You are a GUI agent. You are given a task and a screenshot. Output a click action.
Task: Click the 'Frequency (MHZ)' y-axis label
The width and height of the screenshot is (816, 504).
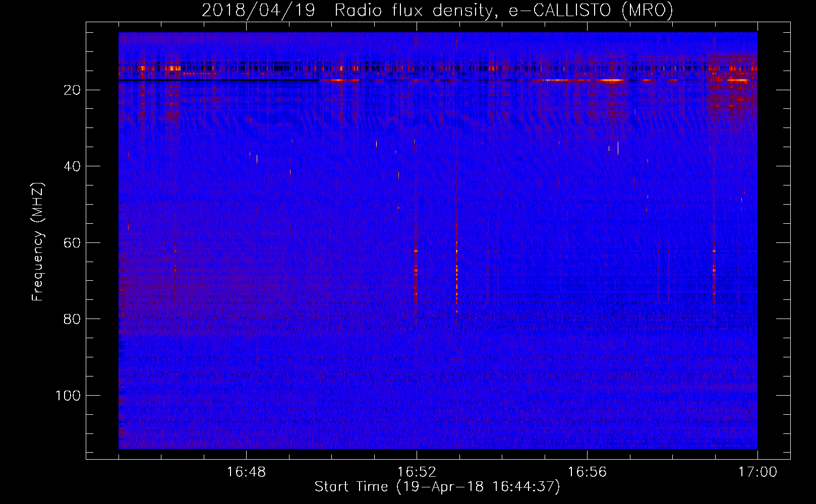click(x=38, y=241)
